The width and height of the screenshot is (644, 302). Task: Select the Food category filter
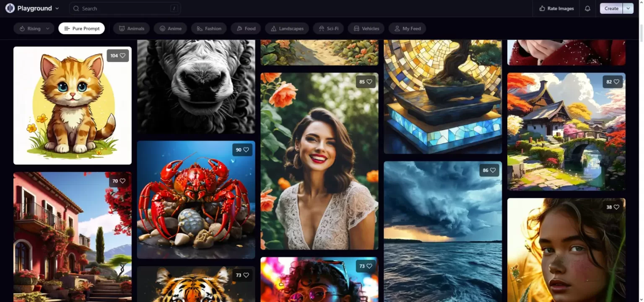pyautogui.click(x=246, y=28)
